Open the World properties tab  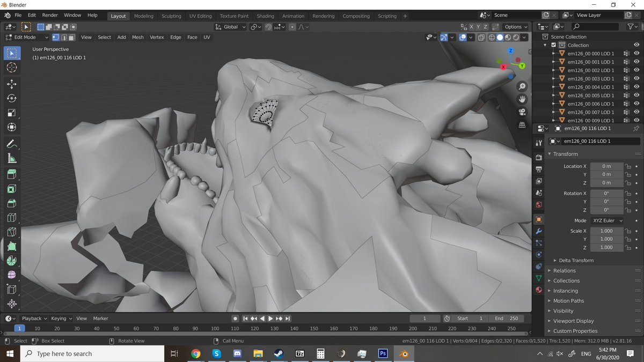pos(539,204)
